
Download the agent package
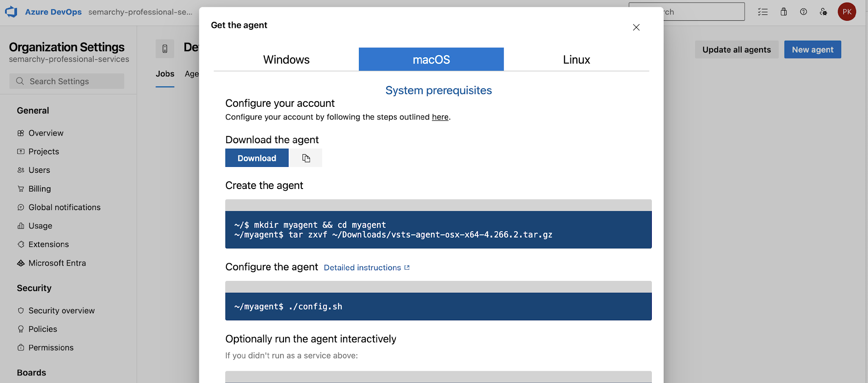tap(257, 158)
